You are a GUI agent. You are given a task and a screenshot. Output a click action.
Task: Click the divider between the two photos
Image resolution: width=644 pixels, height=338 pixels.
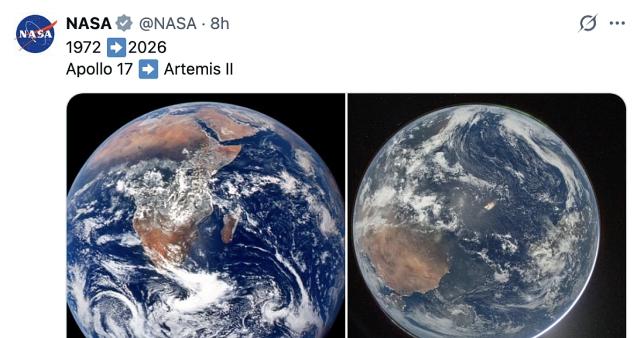click(347, 216)
